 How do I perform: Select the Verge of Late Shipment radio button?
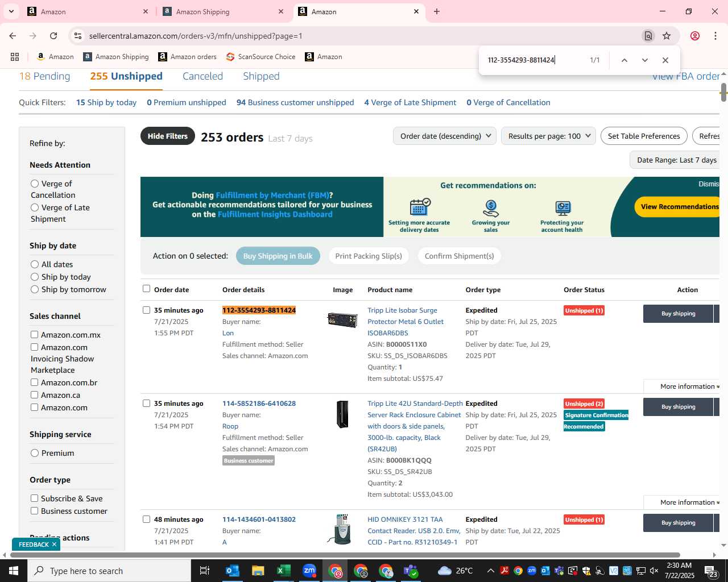coord(35,207)
